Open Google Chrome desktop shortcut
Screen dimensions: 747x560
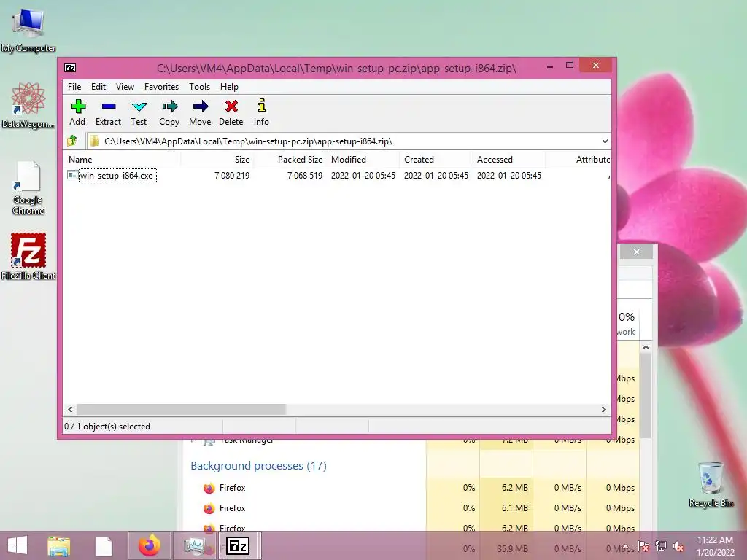point(28,187)
